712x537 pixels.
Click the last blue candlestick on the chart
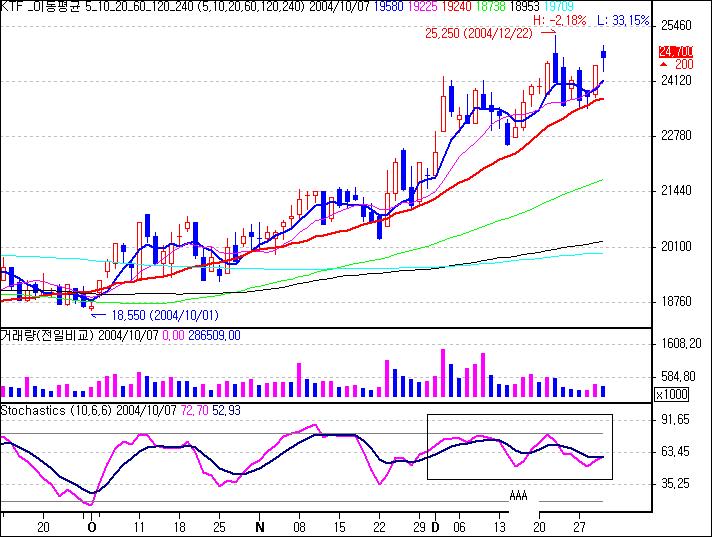coord(604,60)
